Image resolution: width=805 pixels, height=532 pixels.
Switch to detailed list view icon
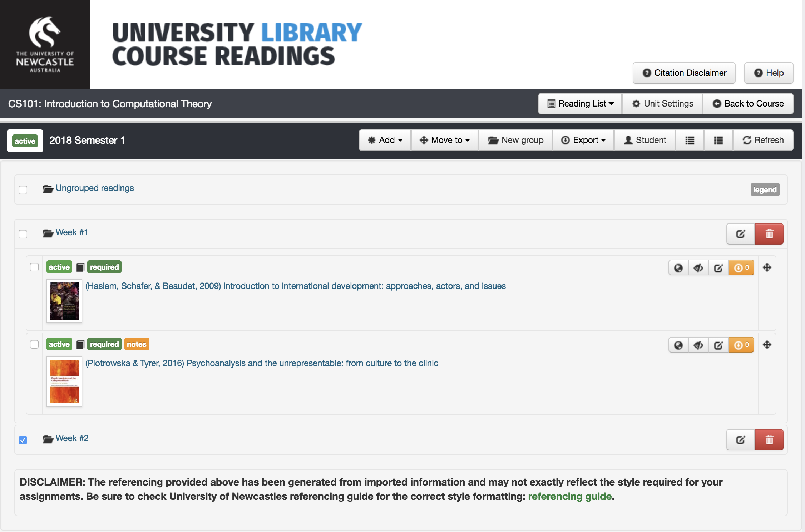click(x=718, y=140)
